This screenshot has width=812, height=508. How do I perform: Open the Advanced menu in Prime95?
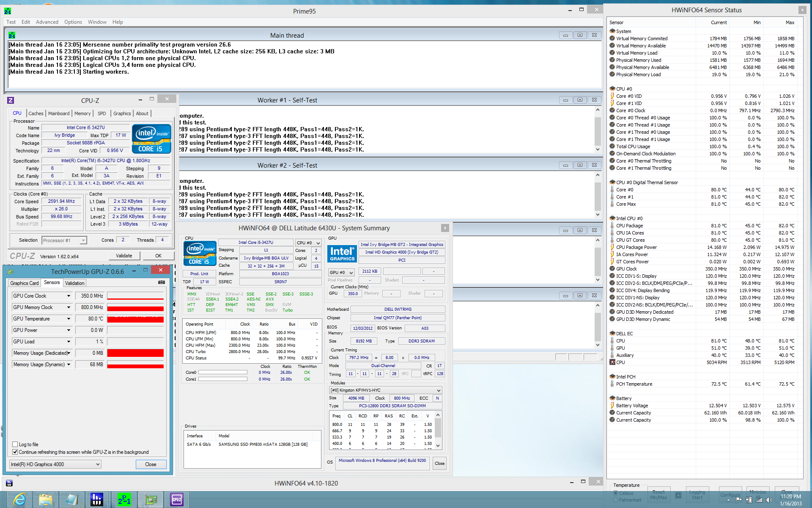pos(47,22)
